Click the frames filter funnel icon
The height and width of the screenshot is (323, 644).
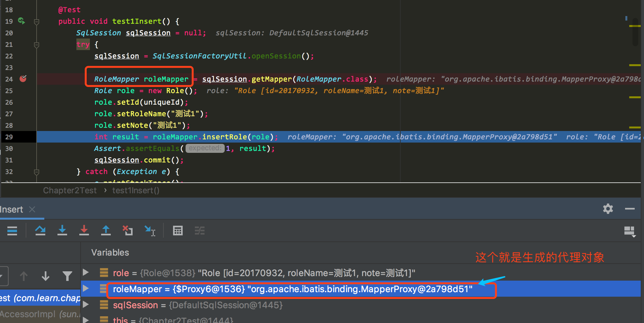pyautogui.click(x=67, y=276)
